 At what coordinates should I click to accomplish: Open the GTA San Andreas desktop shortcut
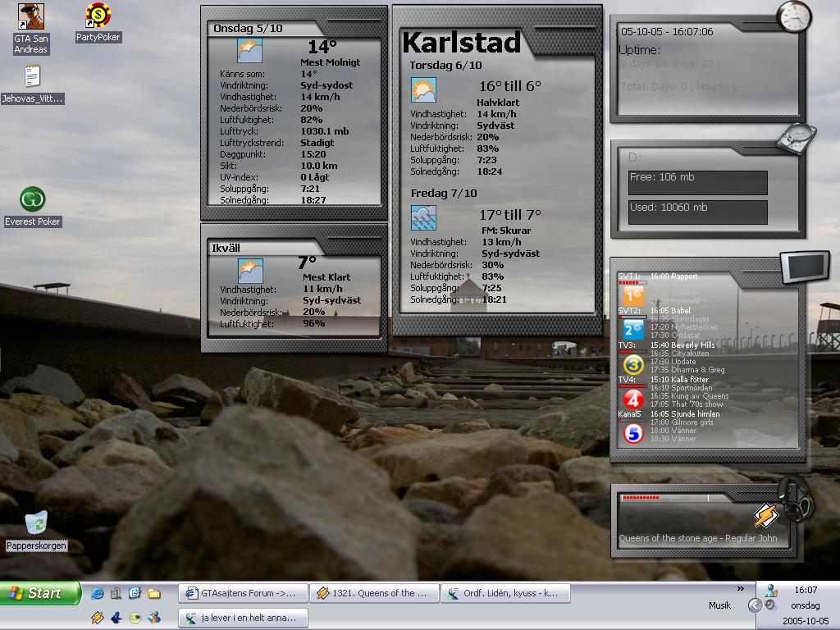click(x=30, y=16)
